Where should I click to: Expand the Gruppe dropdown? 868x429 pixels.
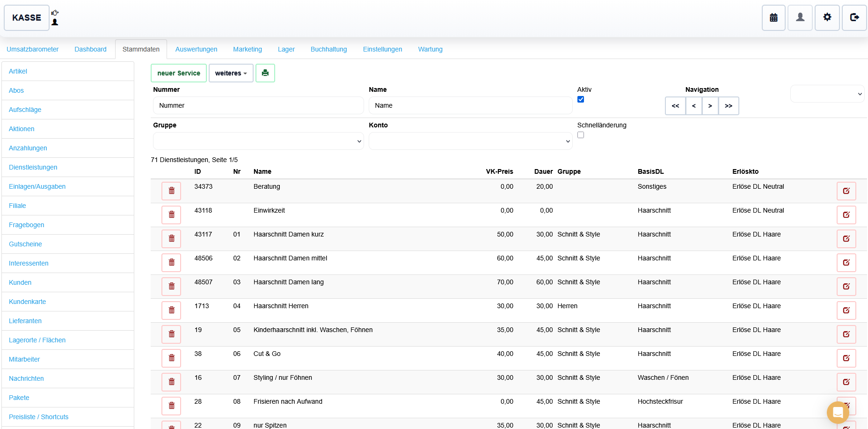pyautogui.click(x=258, y=141)
